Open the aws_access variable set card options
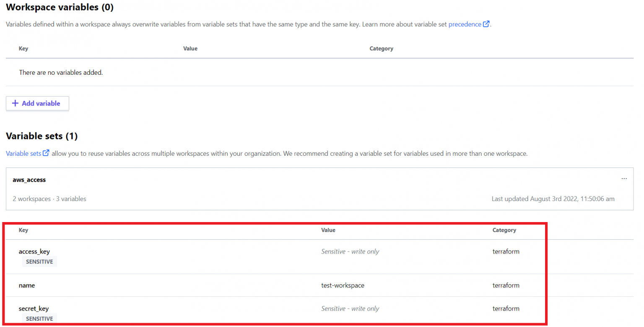This screenshot has width=644, height=327. pyautogui.click(x=624, y=178)
